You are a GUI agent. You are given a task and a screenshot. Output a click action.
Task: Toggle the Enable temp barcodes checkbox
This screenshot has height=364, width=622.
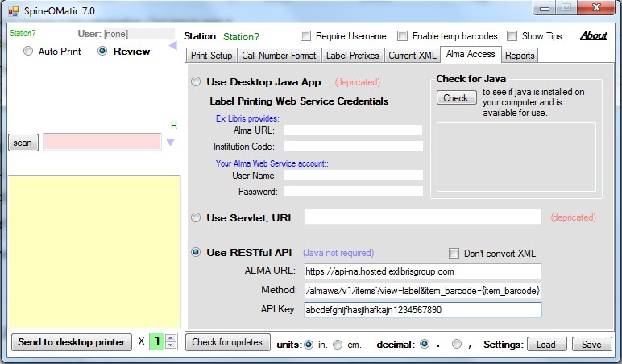[x=402, y=36]
